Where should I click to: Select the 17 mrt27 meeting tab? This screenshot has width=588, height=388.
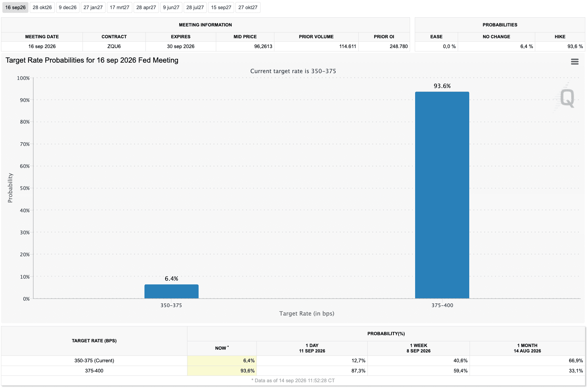pyautogui.click(x=119, y=7)
